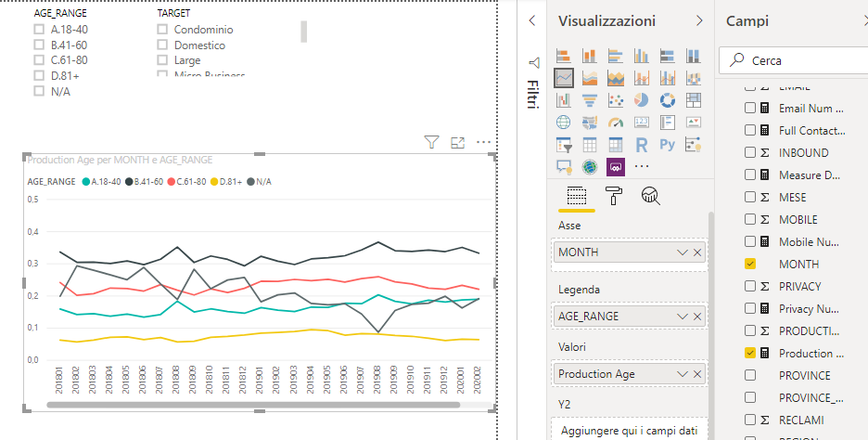The width and height of the screenshot is (868, 440).
Task: Enable the PRIVACY field checkbox
Action: click(750, 286)
